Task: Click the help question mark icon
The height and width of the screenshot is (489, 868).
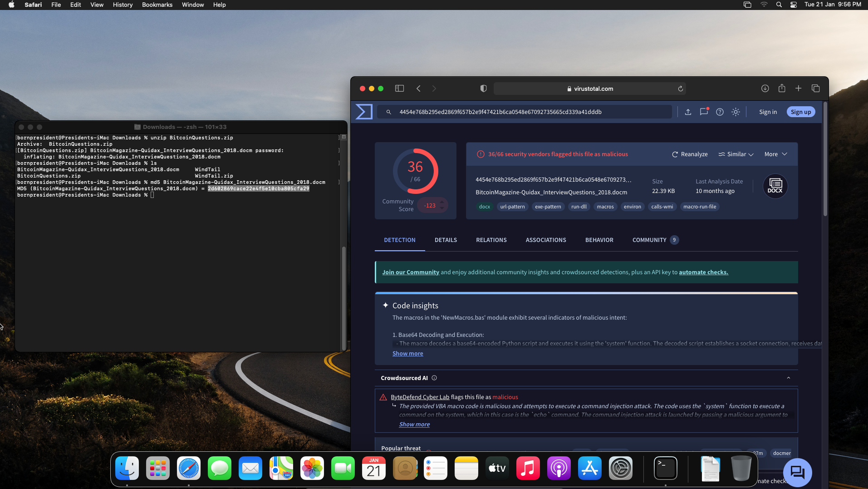Action: pyautogui.click(x=720, y=112)
